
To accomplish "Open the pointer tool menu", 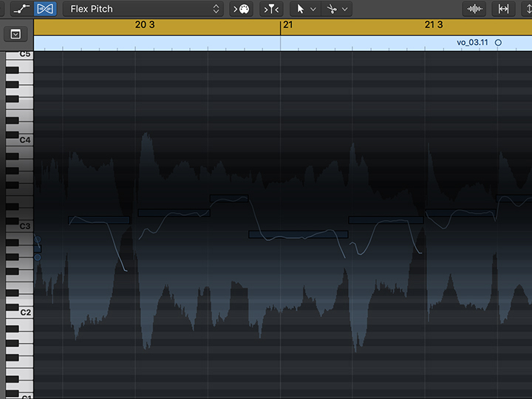I will [305, 9].
